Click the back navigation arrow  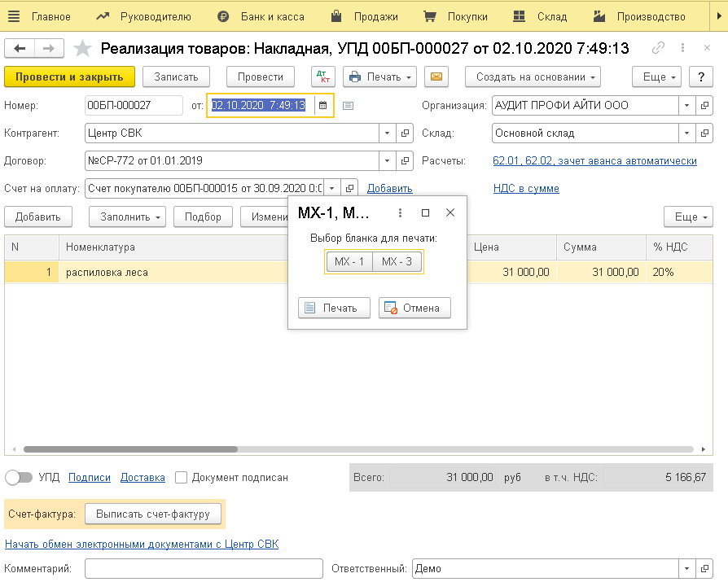[x=20, y=49]
